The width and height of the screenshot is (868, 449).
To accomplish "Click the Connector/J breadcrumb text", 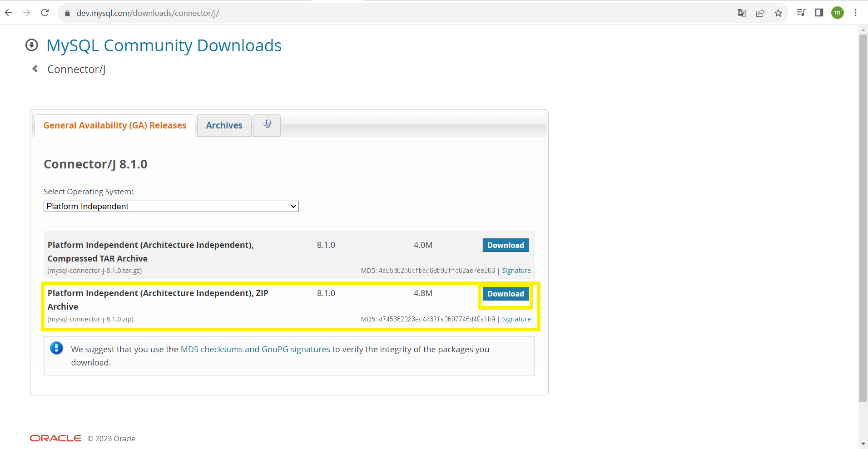I will tap(76, 69).
